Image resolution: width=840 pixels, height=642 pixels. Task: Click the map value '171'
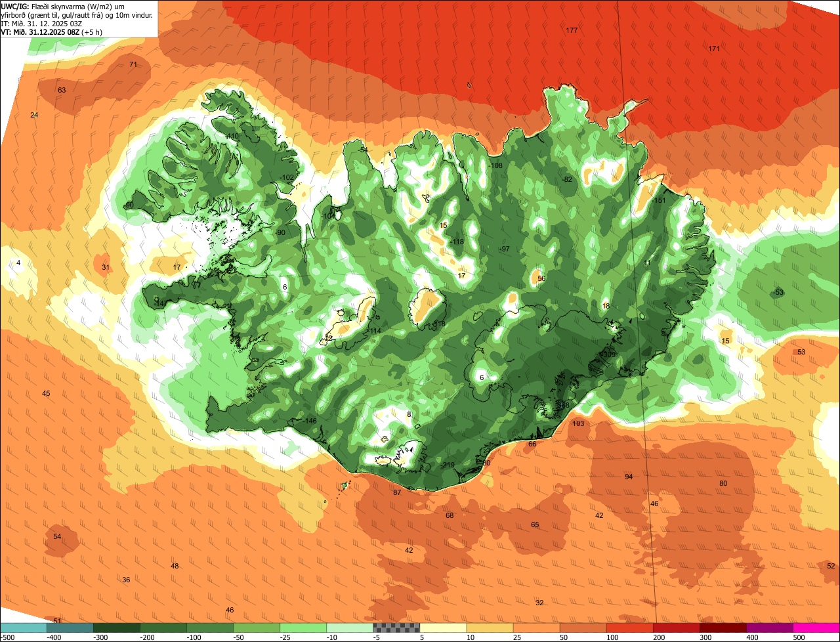tap(714, 49)
